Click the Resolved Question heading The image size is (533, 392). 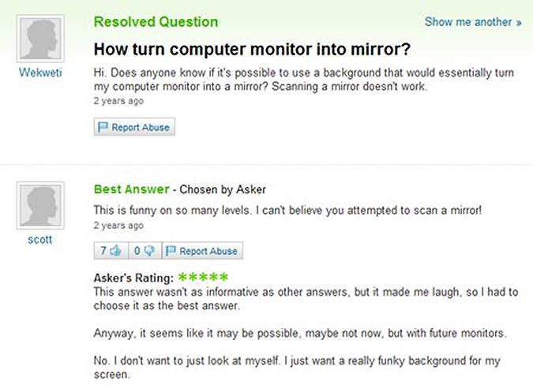point(156,22)
